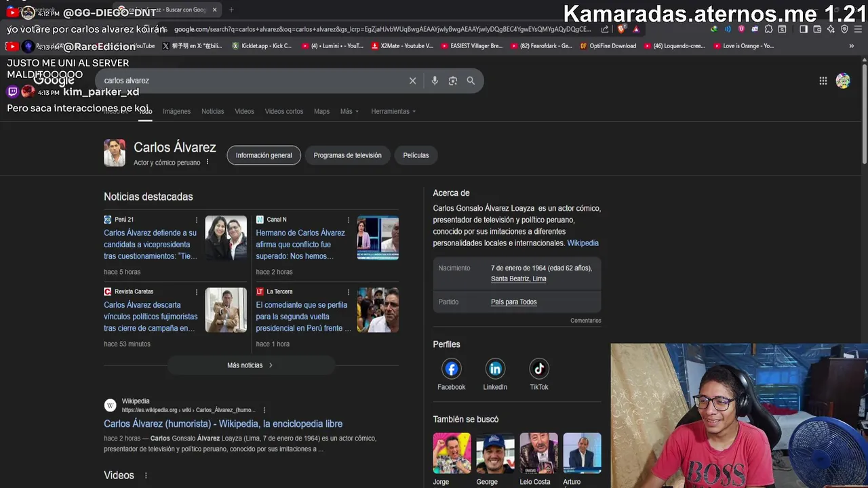Screen dimensions: 868x488
Task: Switch to the Maps tab
Action: click(x=321, y=111)
